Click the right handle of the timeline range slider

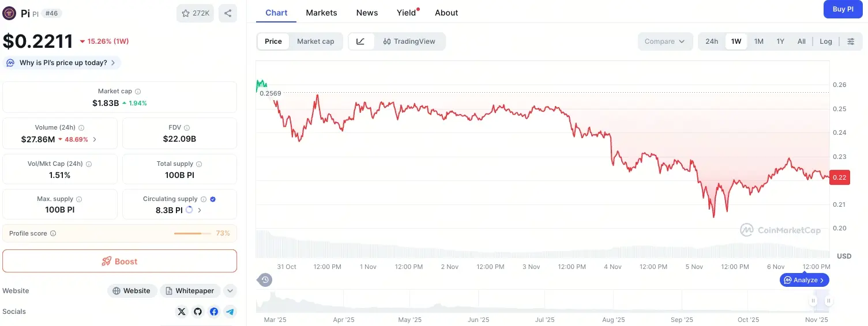tap(828, 301)
